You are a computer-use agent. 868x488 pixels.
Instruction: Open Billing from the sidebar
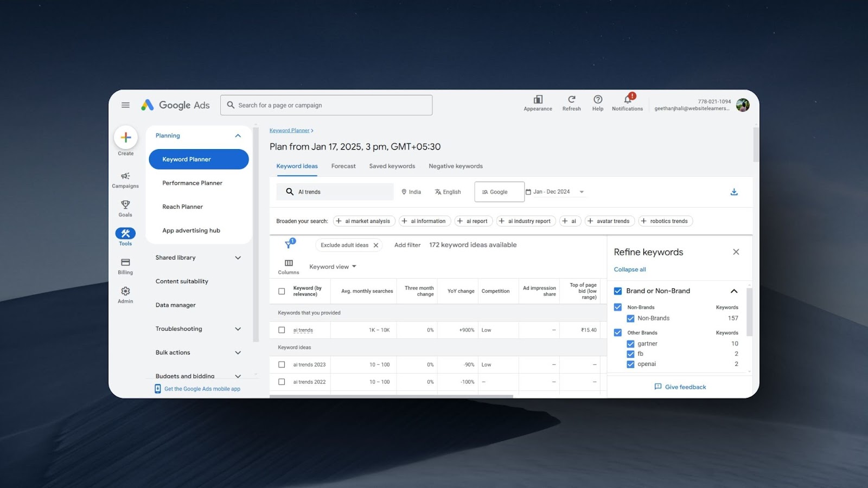click(x=125, y=266)
